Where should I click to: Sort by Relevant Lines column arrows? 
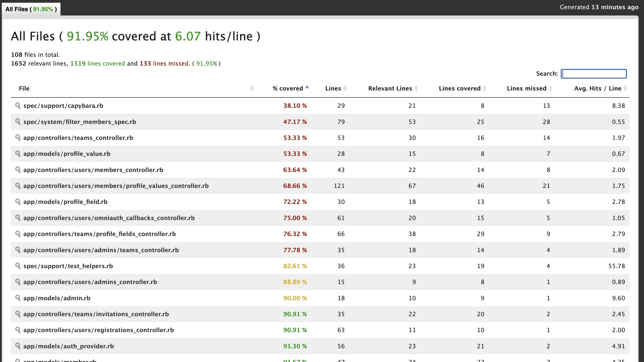(x=416, y=88)
